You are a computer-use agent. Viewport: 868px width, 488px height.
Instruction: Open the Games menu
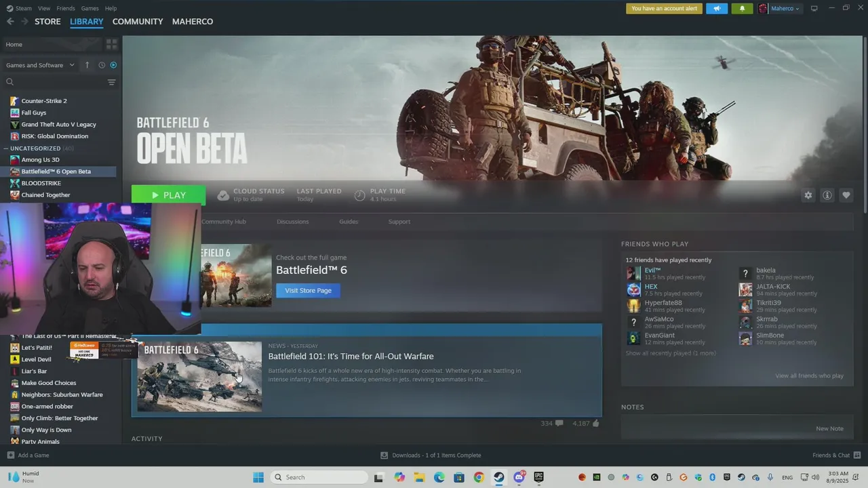(90, 8)
